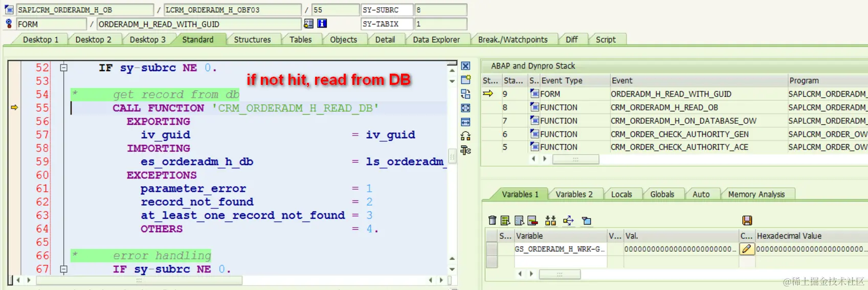Image resolution: width=868 pixels, height=290 pixels.
Task: Switch to the Desktop 3 tab
Action: click(147, 39)
